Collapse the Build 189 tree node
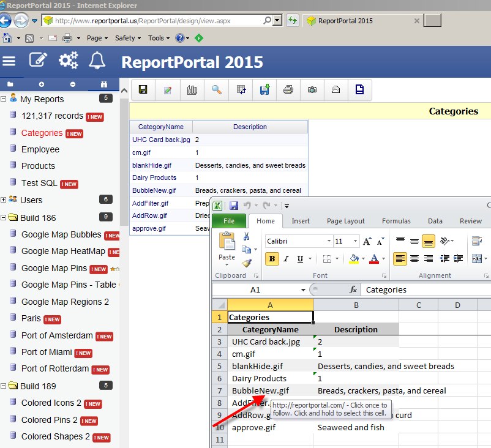491x448 pixels. [4, 386]
